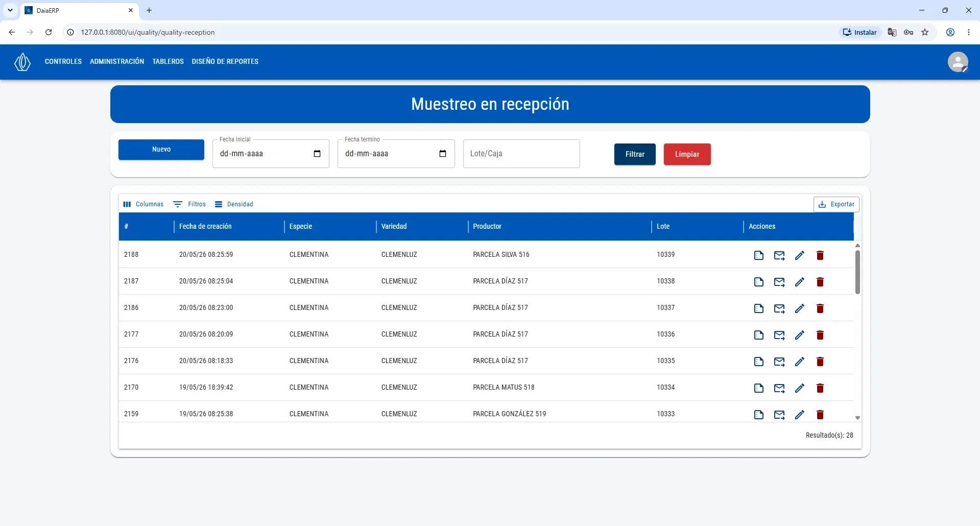Viewport: 980px width, 526px height.
Task: Click the Nuevo button
Action: [161, 150]
